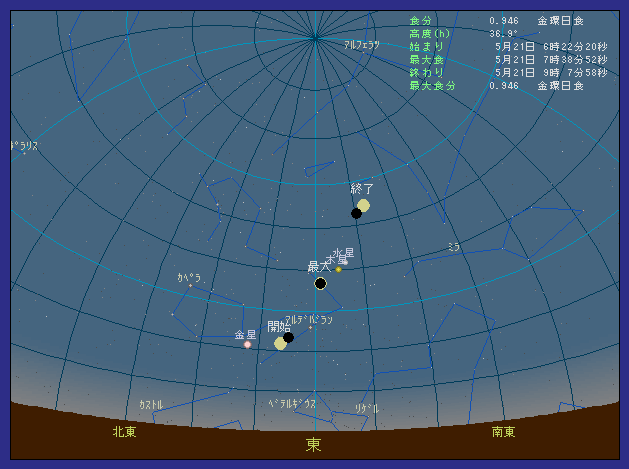
Task: Click the 南東 (Southeast) direction label
Action: coord(504,432)
